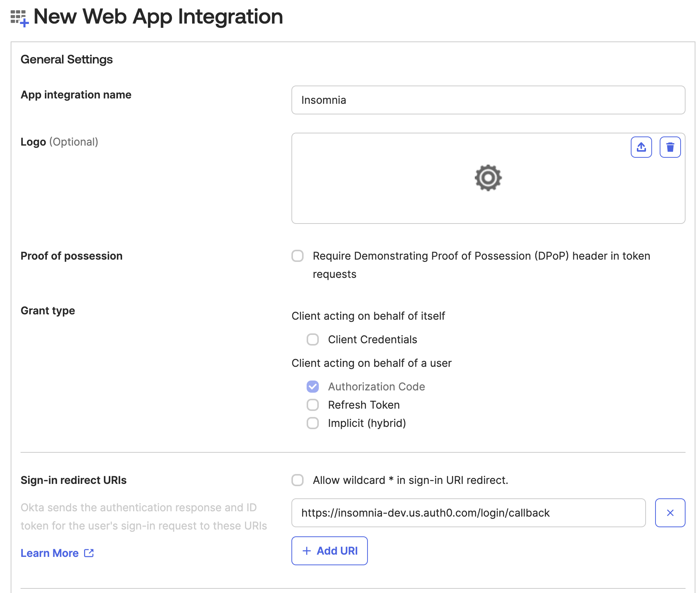This screenshot has height=593, width=700.
Task: Click the General Settings heading text
Action: click(67, 60)
